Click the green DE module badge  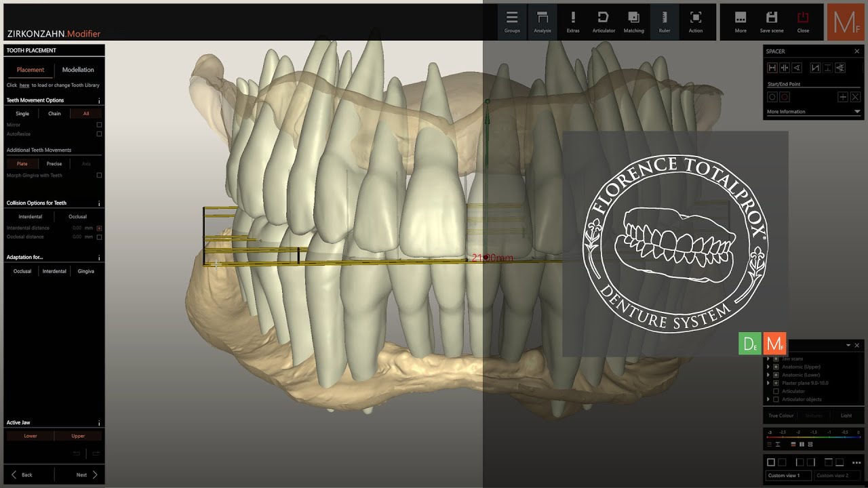coord(750,344)
